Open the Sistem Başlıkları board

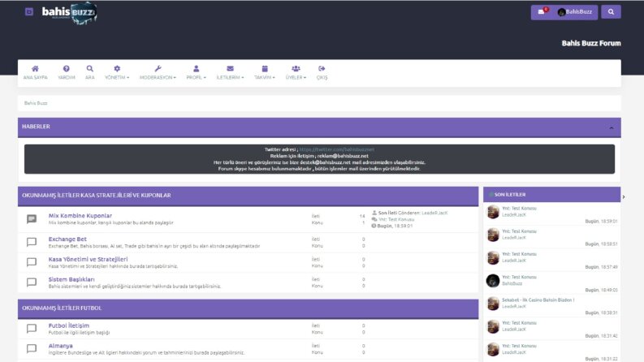tap(71, 279)
